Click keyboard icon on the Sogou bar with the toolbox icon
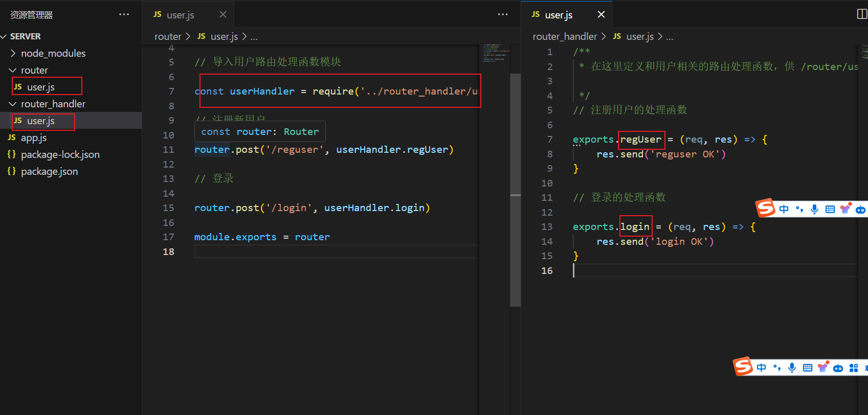 click(x=808, y=368)
